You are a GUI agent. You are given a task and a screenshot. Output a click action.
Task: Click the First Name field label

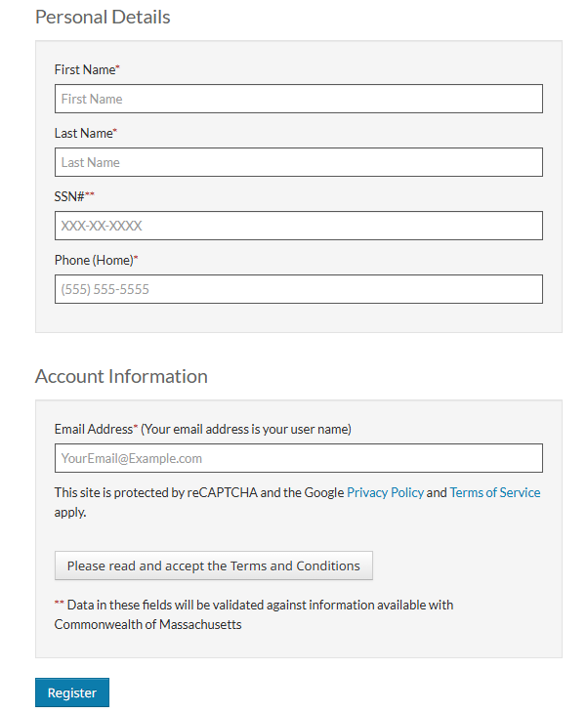(85, 69)
